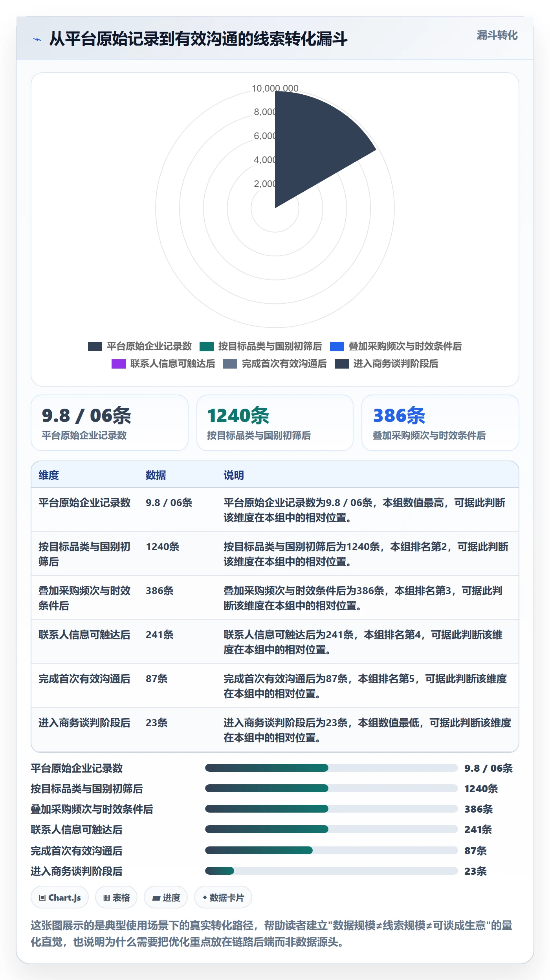Image resolution: width=550 pixels, height=980 pixels.
Task: Click the 数据 column header
Action: click(156, 475)
